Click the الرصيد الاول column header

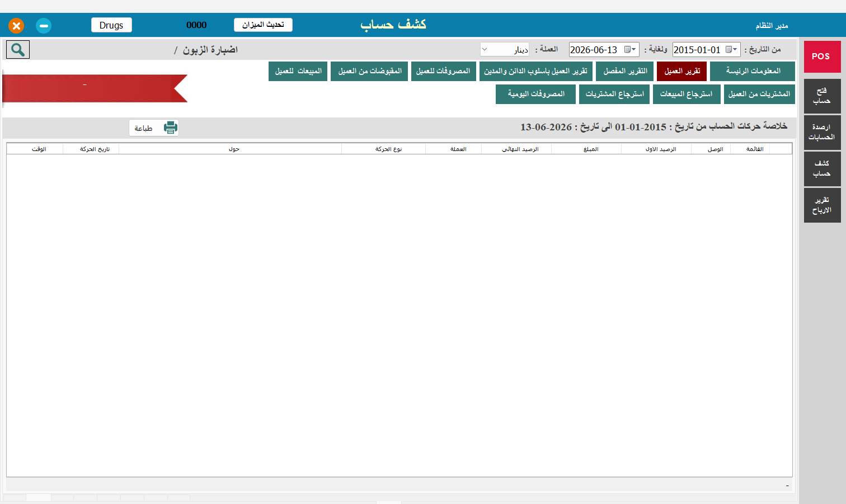click(x=656, y=149)
